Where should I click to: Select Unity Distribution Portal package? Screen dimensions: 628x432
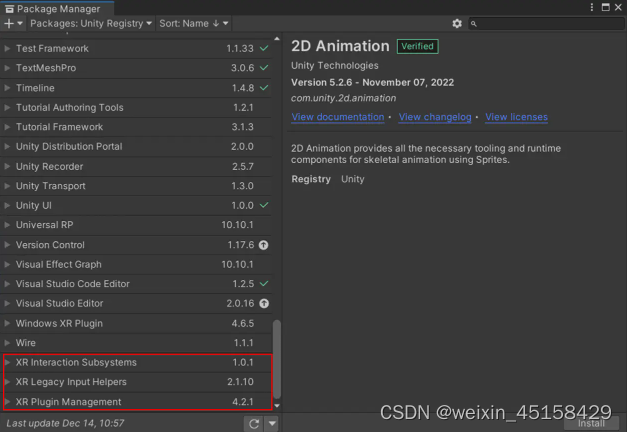click(x=136, y=147)
